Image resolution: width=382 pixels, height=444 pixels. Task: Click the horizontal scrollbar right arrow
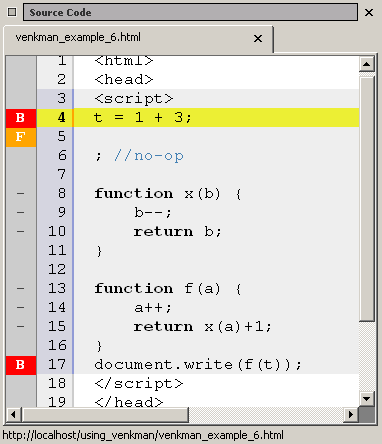click(351, 415)
